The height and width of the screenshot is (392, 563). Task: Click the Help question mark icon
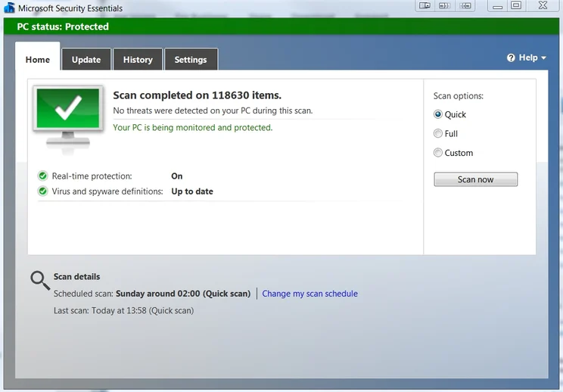point(511,58)
